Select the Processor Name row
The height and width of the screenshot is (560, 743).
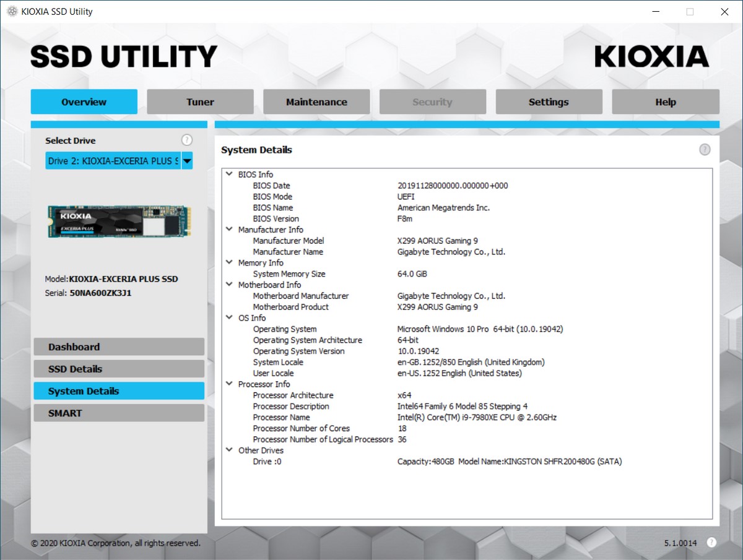467,418
